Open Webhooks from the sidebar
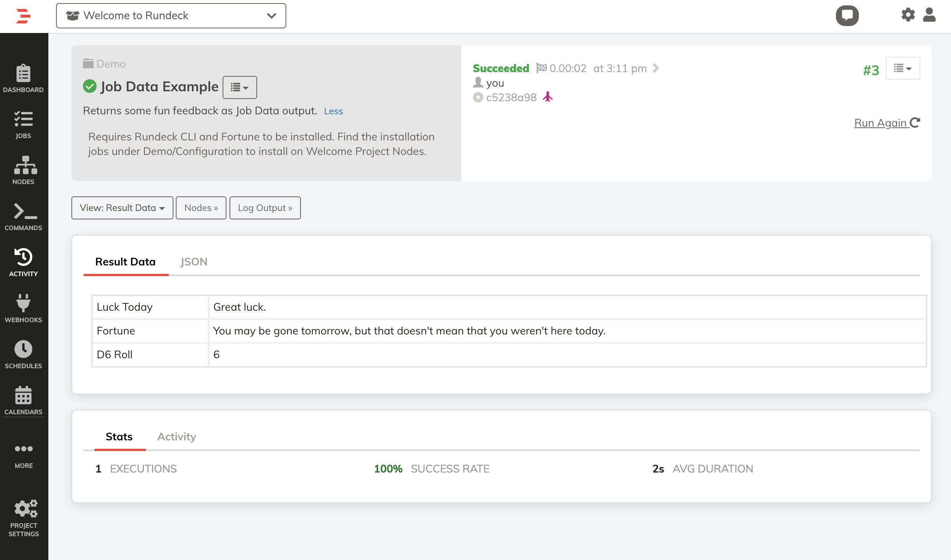The width and height of the screenshot is (951, 560). pyautogui.click(x=23, y=309)
